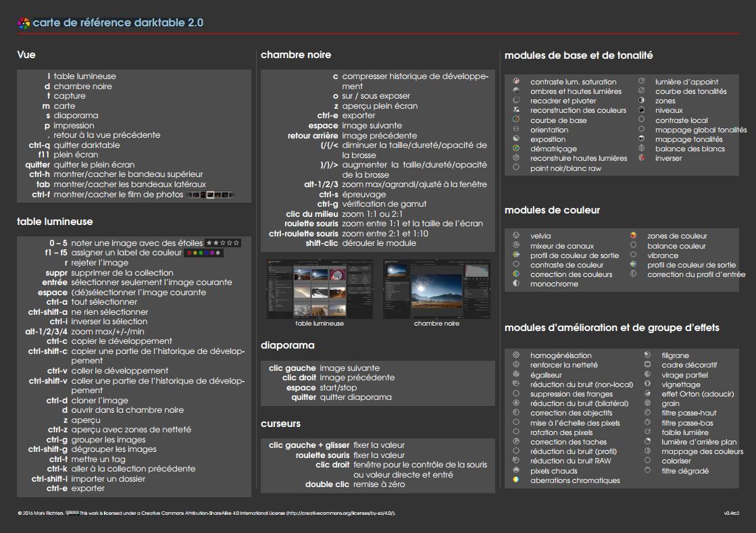Viewport: 756px width, 533px height.
Task: Select the "balance couleur" module icon
Action: click(633, 245)
